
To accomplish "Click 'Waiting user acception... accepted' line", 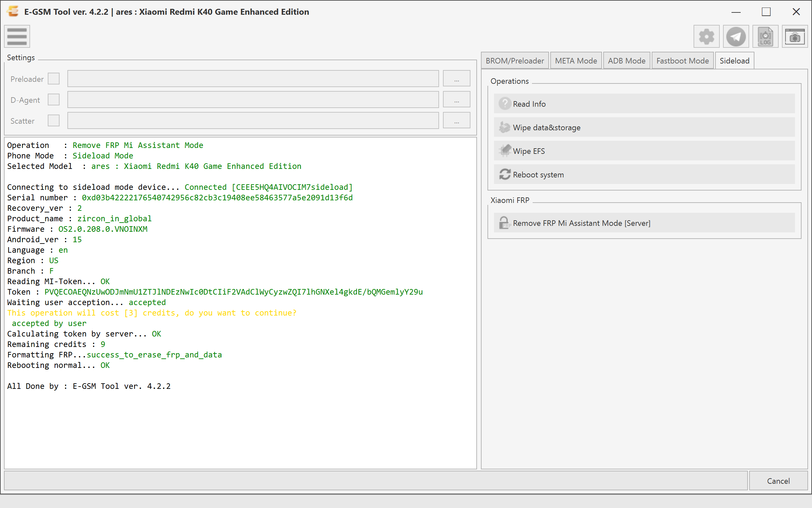I will tap(86, 302).
